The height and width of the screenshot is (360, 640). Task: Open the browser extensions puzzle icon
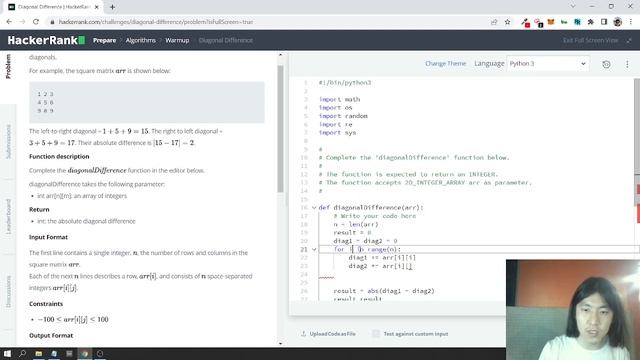tap(591, 22)
